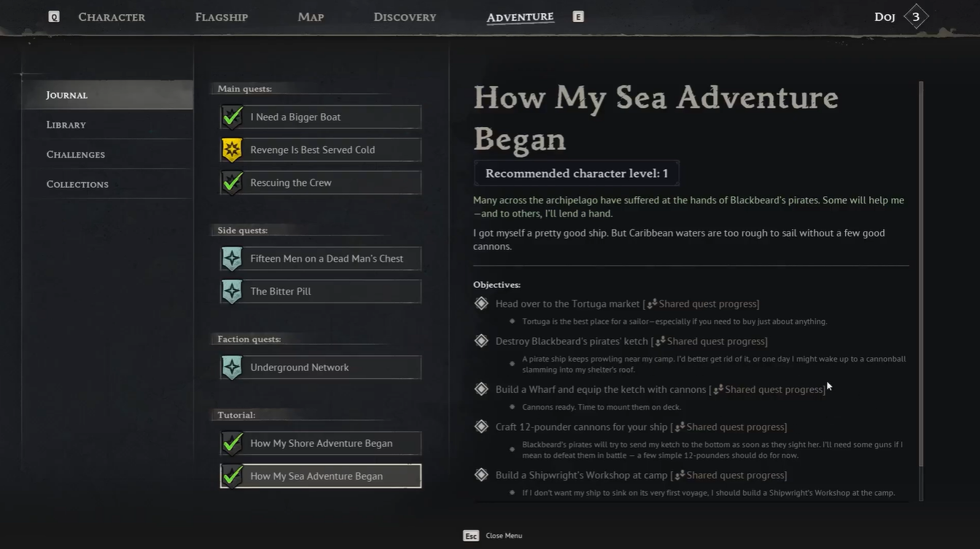Click the Q key icon beside Character

coord(54,17)
